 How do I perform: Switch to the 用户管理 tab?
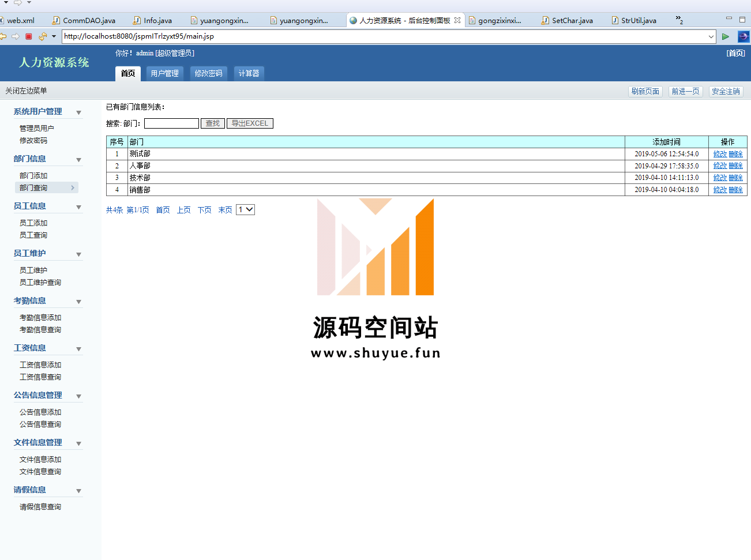tap(164, 73)
